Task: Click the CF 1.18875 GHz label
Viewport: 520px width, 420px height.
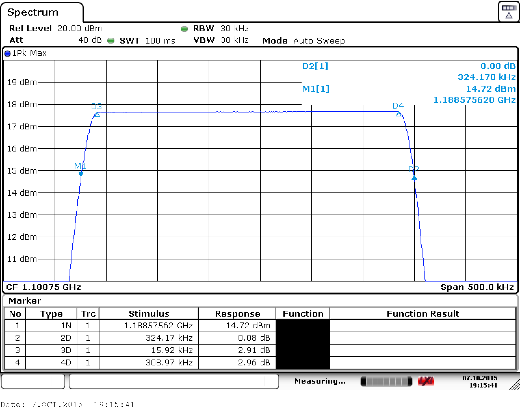Action: [44, 287]
